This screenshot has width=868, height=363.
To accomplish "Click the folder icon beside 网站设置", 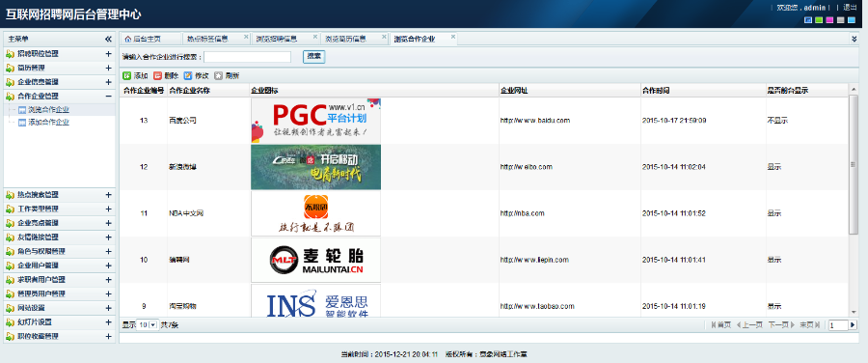I will (10, 308).
